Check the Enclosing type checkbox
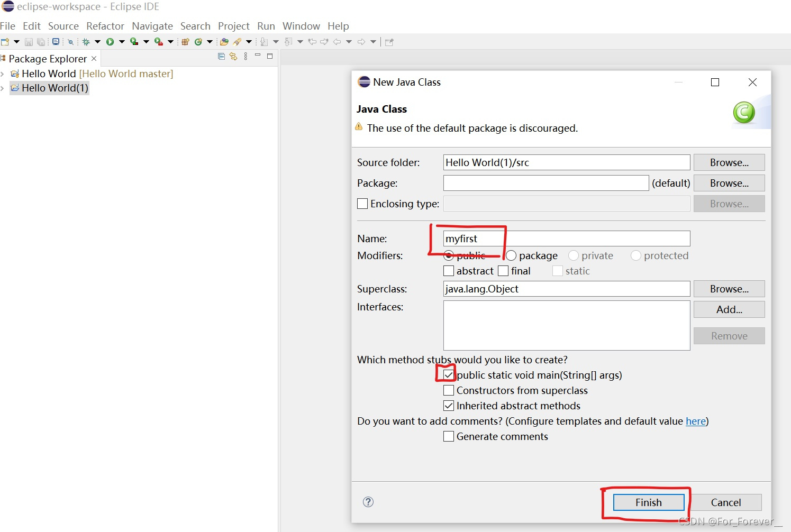Viewport: 791px width, 532px height. (x=362, y=204)
